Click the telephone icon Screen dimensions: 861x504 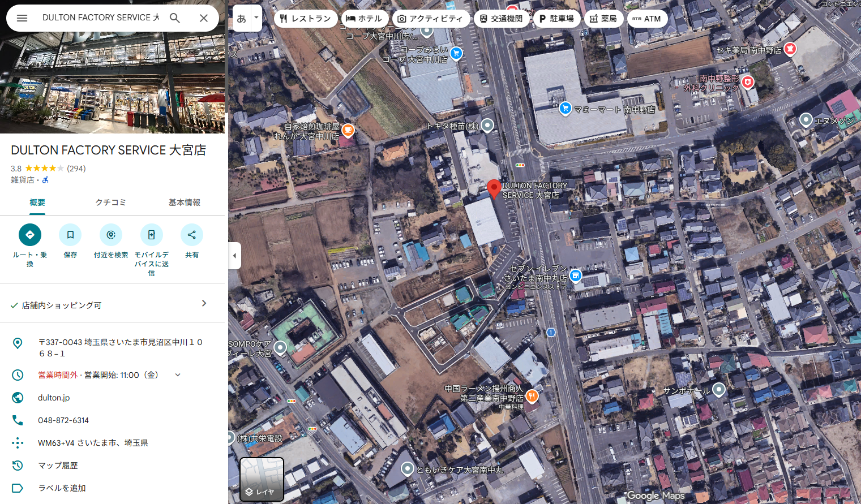click(x=18, y=420)
